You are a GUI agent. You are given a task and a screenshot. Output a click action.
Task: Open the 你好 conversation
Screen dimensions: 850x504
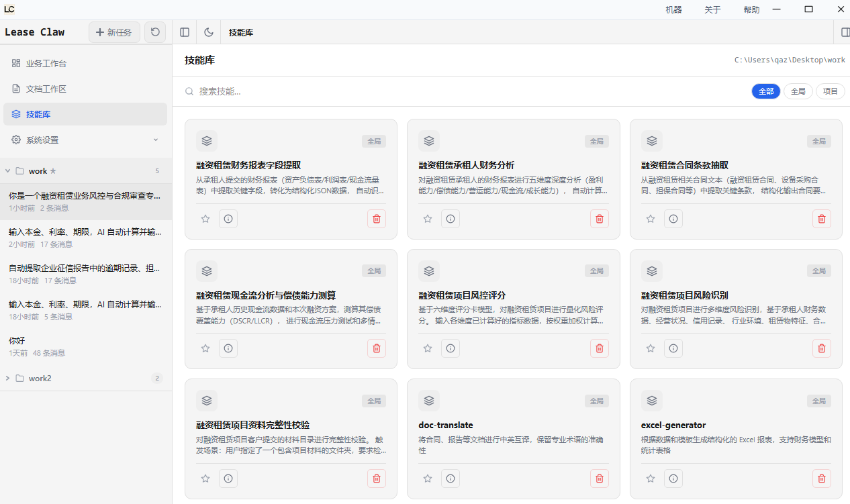[85, 346]
